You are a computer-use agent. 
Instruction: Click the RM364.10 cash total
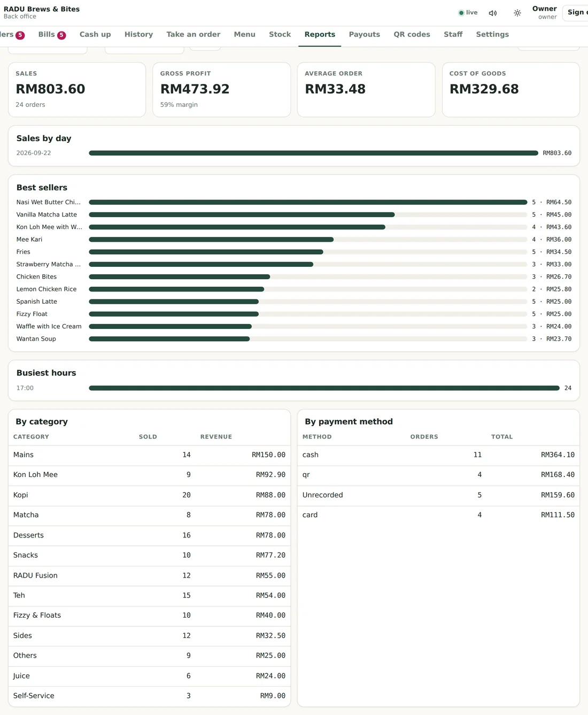point(558,455)
